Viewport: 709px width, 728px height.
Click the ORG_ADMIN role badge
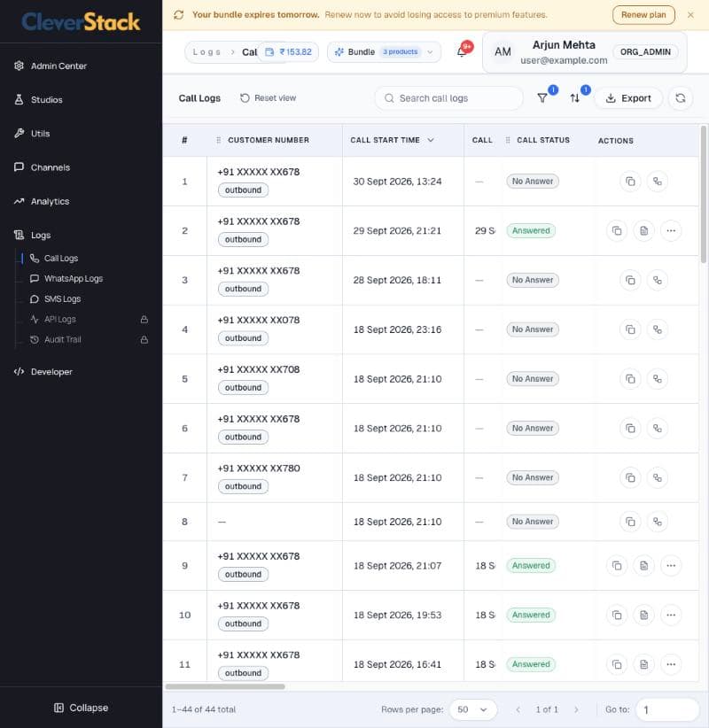pos(645,52)
